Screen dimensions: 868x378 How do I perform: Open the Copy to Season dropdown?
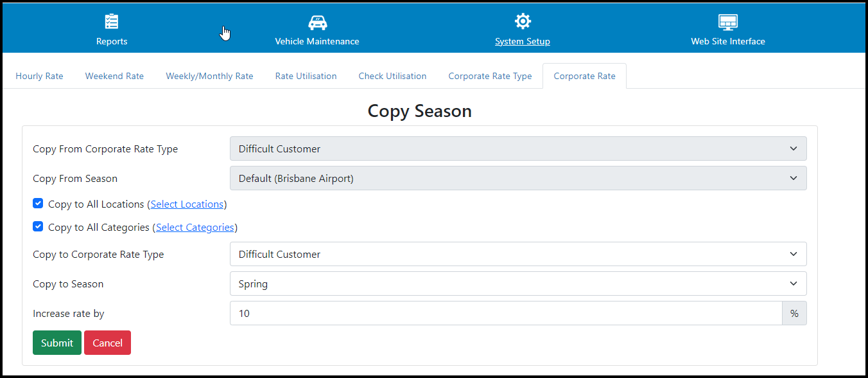(x=517, y=283)
